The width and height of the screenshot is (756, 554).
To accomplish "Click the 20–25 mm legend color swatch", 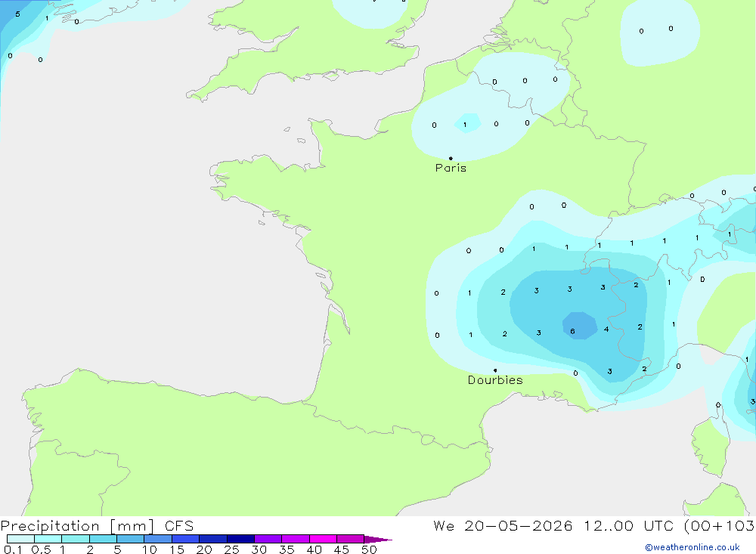I will [x=213, y=539].
